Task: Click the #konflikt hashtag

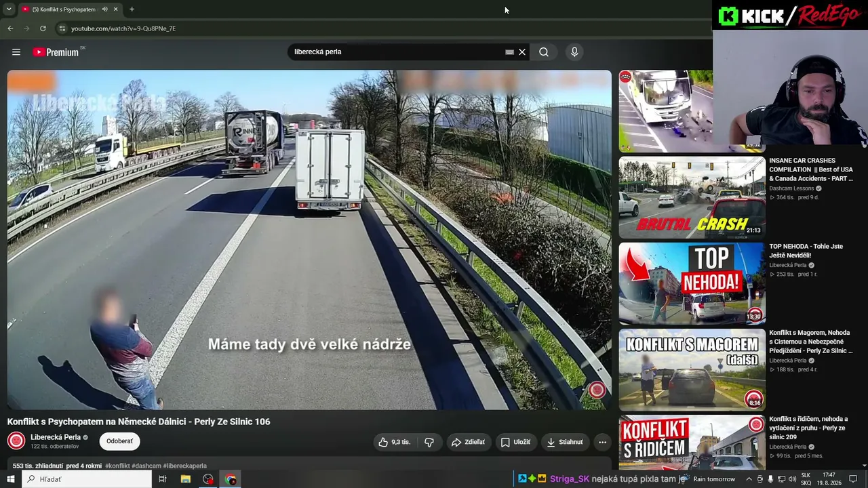Action: 117,466
